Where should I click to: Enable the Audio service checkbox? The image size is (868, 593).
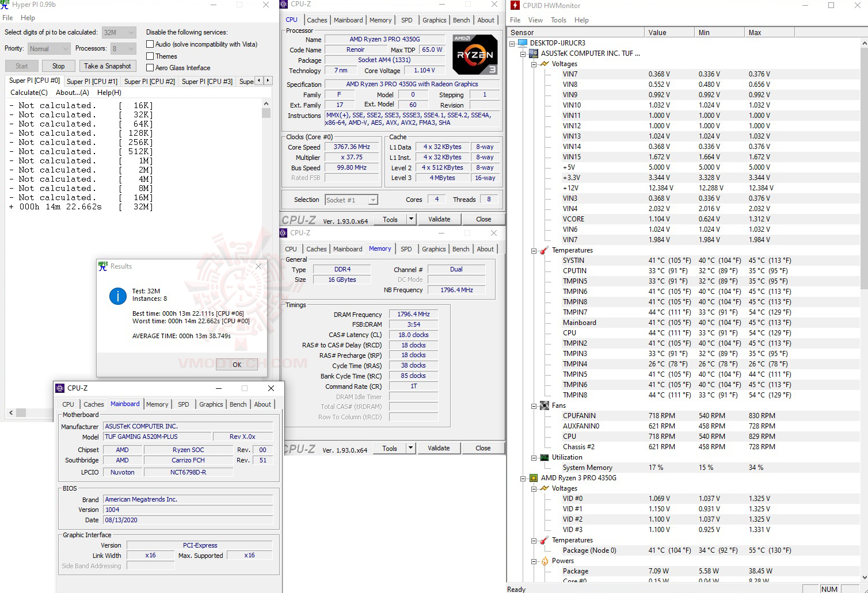150,44
